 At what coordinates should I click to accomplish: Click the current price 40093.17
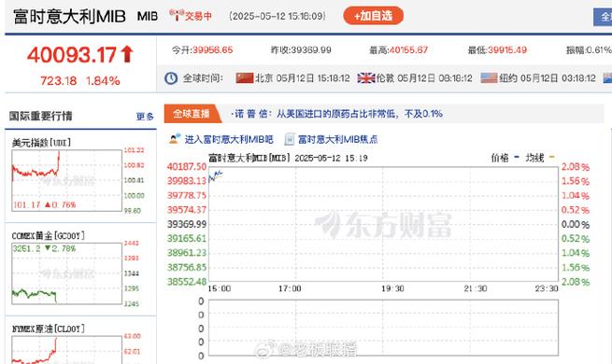pos(72,54)
